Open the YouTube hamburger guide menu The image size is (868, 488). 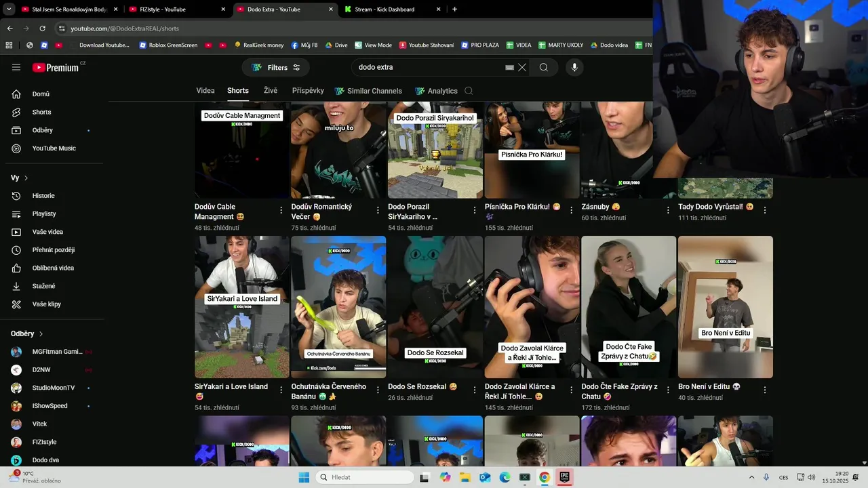click(16, 67)
